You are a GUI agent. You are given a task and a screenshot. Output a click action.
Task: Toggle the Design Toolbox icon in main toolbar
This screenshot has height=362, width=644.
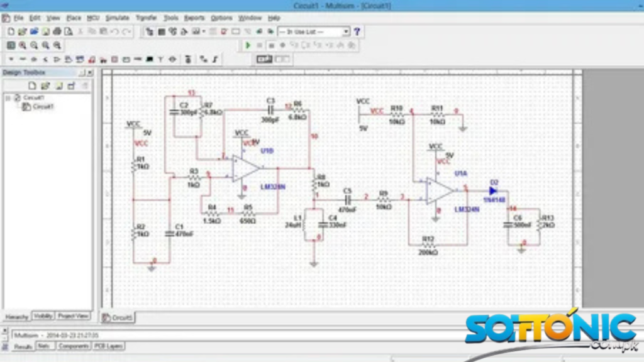click(150, 31)
